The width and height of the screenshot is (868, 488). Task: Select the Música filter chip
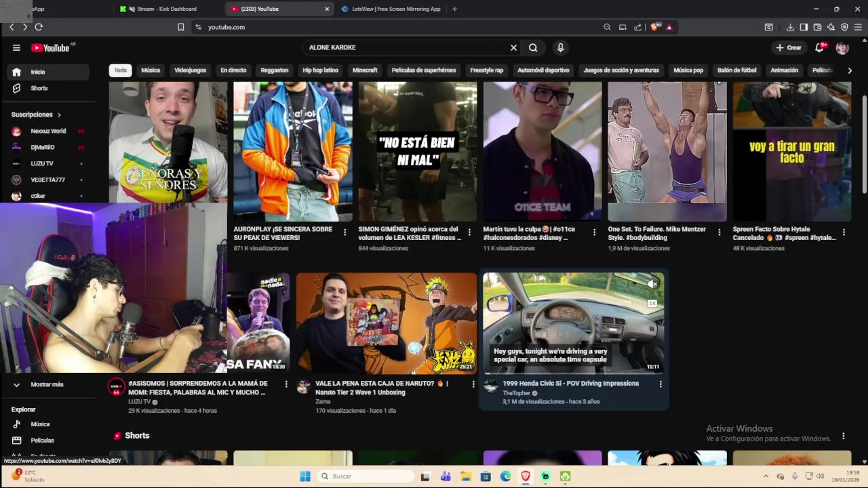click(151, 70)
